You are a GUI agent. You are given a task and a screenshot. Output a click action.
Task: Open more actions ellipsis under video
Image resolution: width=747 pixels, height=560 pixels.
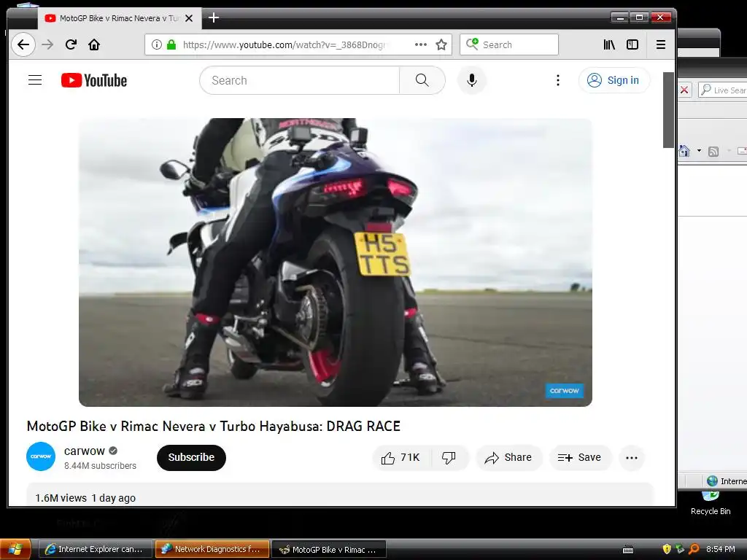tap(632, 458)
